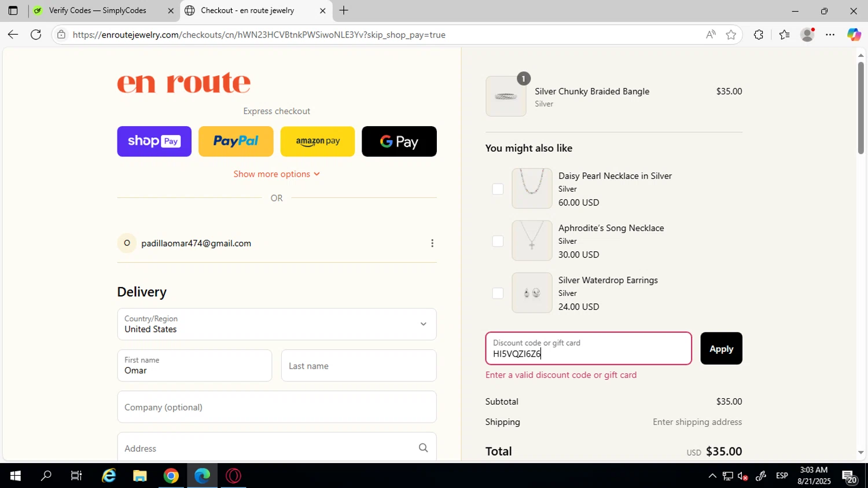This screenshot has width=868, height=488.
Task: Open the ESP input language indicator
Action: 782,476
